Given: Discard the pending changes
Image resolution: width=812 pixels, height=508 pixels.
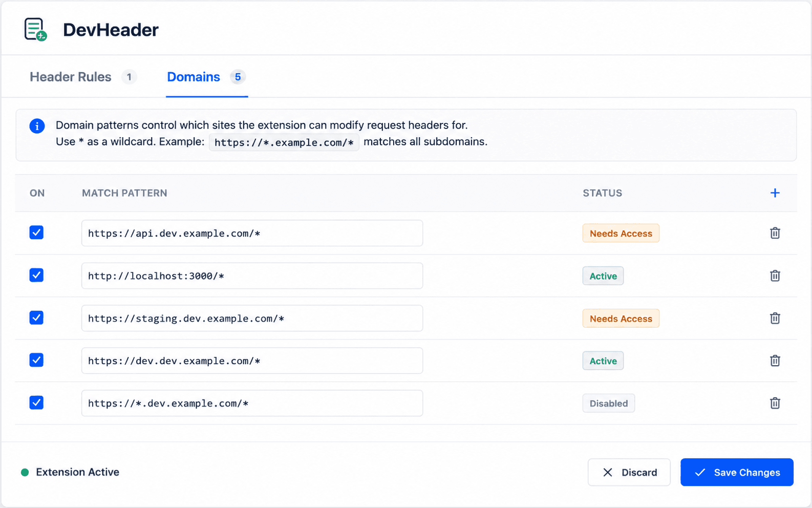Looking at the screenshot, I should pyautogui.click(x=629, y=472).
